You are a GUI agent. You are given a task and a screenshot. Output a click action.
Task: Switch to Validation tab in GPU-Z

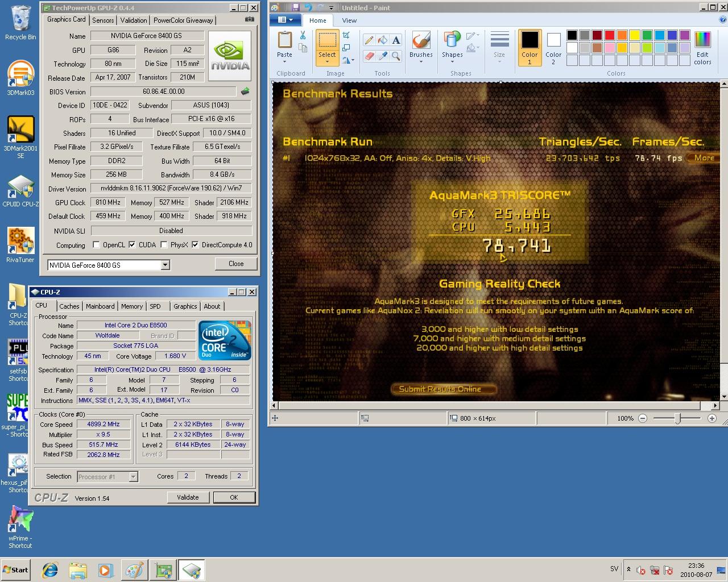[x=134, y=20]
